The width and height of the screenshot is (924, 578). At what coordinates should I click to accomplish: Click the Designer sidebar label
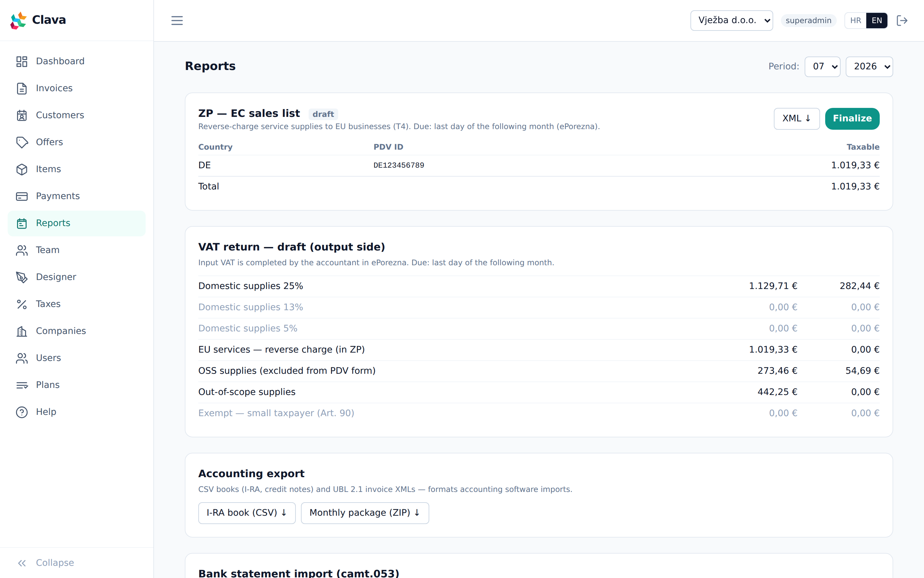(x=56, y=277)
